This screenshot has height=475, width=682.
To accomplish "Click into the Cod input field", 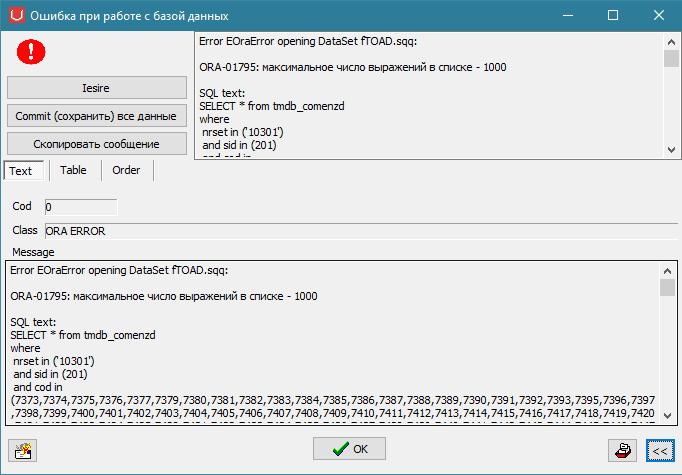I will (x=81, y=207).
